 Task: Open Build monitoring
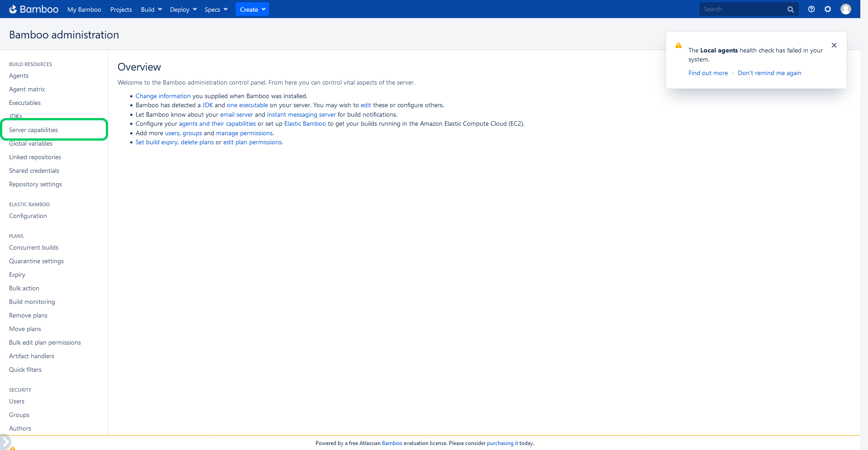coord(32,302)
